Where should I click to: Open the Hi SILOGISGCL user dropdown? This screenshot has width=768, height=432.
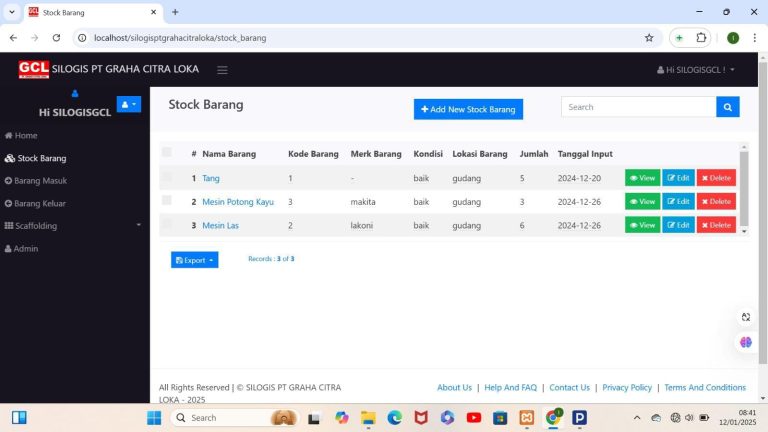point(696,70)
